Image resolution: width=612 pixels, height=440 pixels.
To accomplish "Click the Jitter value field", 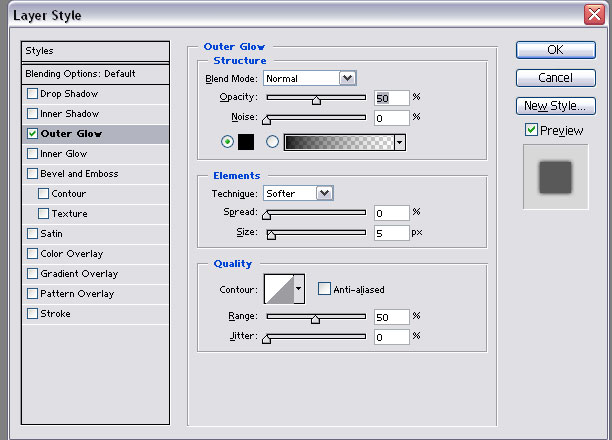I will click(x=391, y=337).
